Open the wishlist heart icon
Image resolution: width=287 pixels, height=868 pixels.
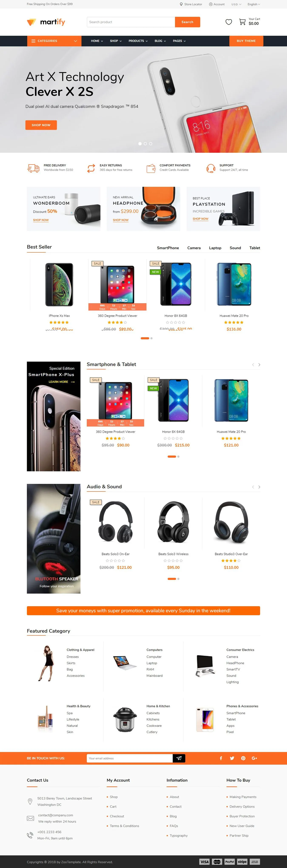click(229, 22)
